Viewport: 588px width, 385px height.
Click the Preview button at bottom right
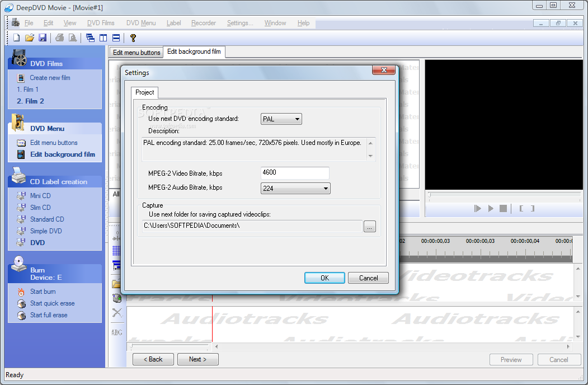coord(511,359)
